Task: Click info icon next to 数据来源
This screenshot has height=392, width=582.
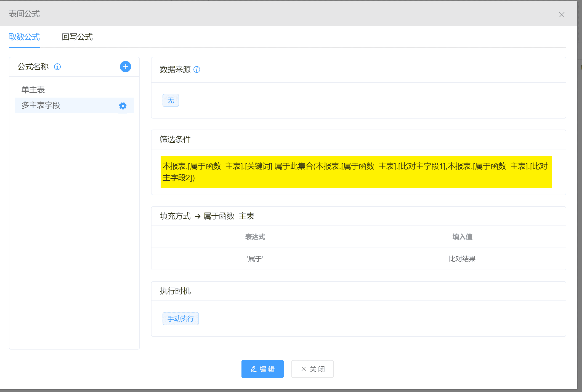Action: (x=197, y=69)
